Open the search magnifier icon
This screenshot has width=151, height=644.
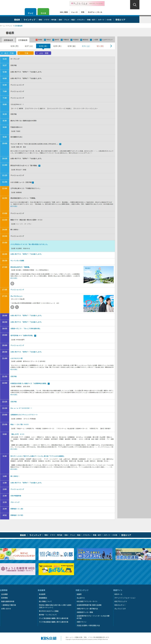[x=135, y=5]
